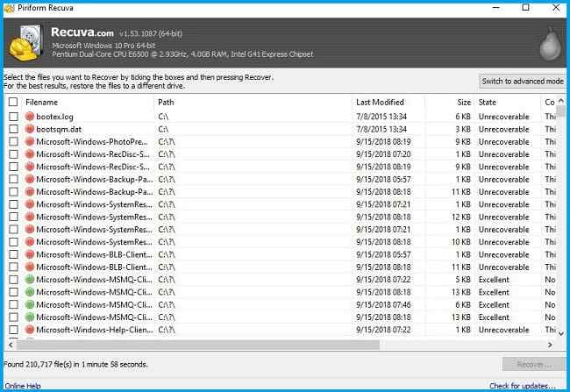
Task: Tick the checkbox for bootex.log
Action: pyautogui.click(x=13, y=116)
